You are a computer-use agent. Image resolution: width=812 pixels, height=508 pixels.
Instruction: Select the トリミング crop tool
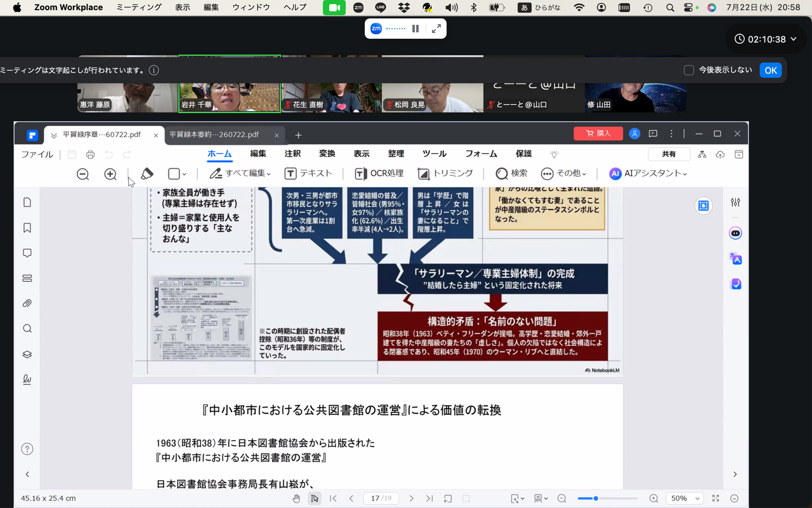tap(445, 173)
